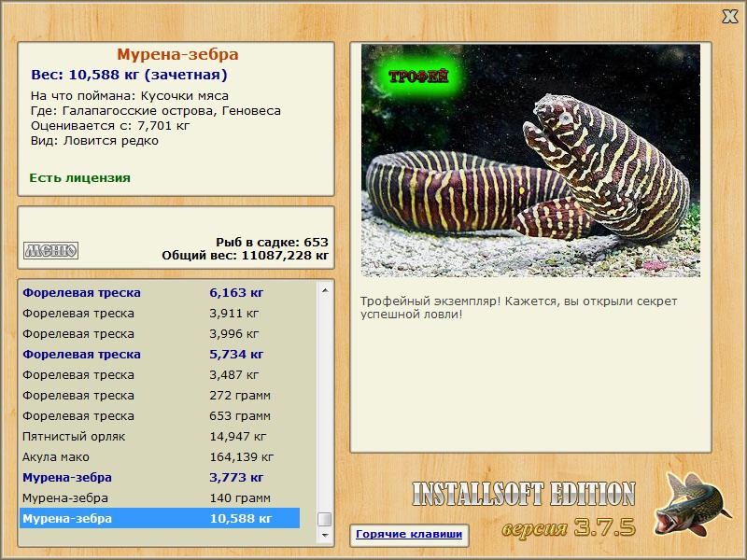Select Форелевая треска 272 грамм entry
This screenshot has height=560, width=747.
(160, 395)
